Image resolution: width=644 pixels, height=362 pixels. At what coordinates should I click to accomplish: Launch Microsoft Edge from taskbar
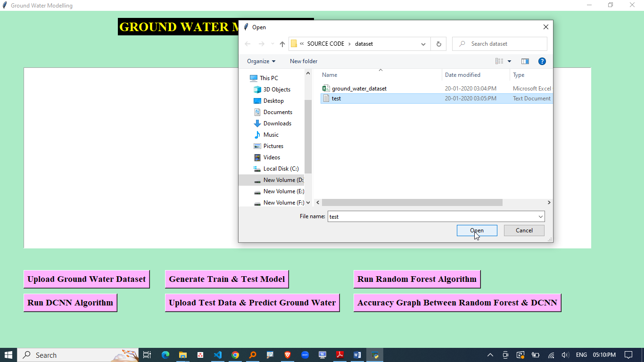tap(165, 355)
